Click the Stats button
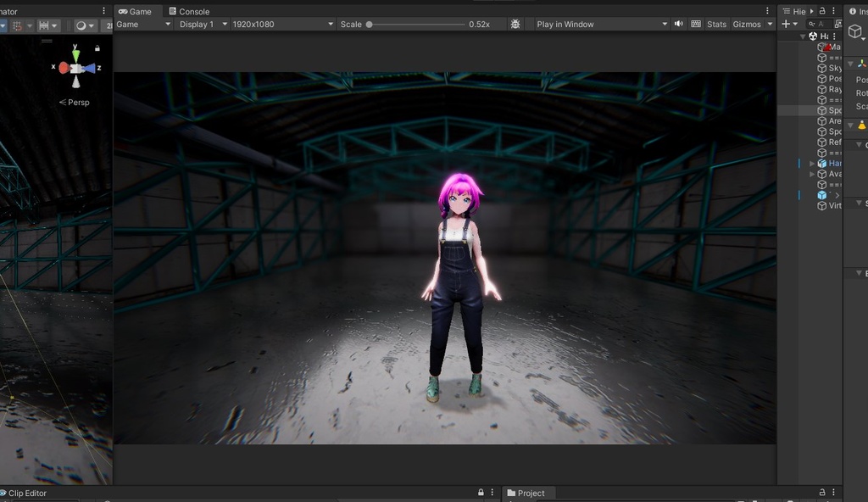Screen dimensions: 868x502 click(x=716, y=25)
